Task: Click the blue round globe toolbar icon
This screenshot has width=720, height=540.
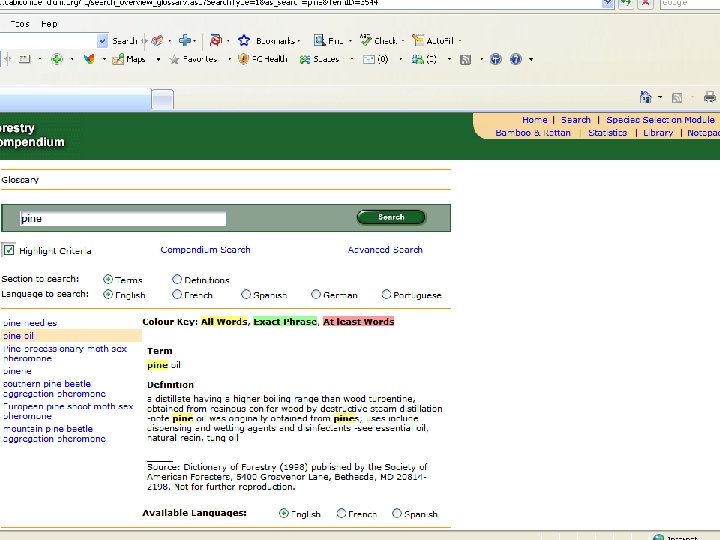Action: point(495,59)
